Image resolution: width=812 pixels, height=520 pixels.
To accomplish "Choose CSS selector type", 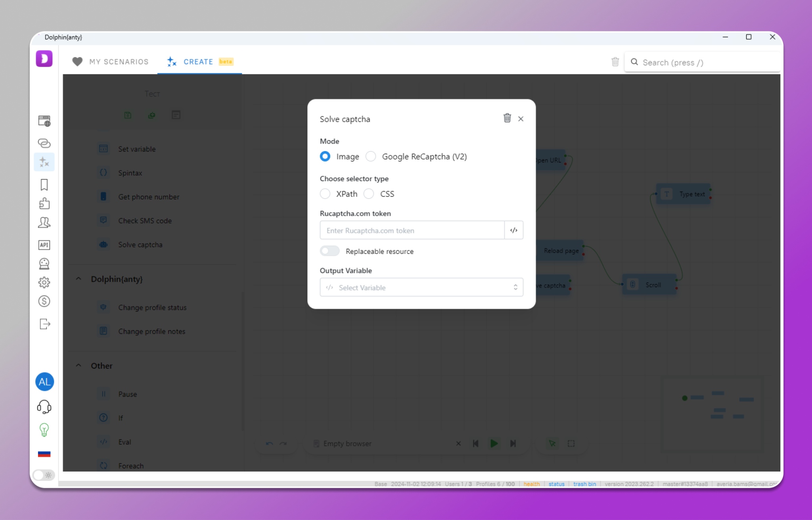I will coord(369,194).
